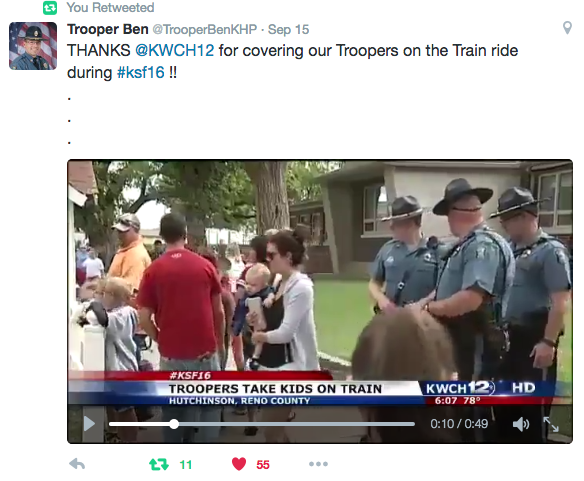Retweet using the green arrows icon
Screen dimensions: 584x481
pos(159,464)
